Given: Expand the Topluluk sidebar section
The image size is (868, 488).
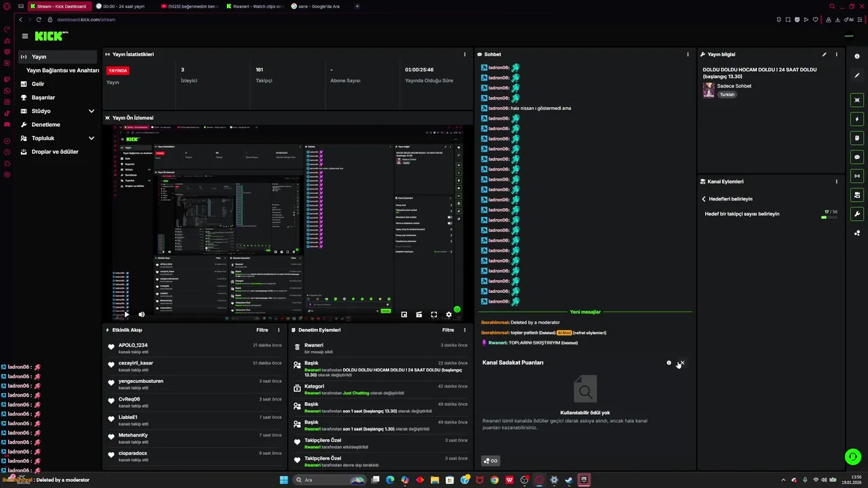Looking at the screenshot, I should click(x=92, y=138).
